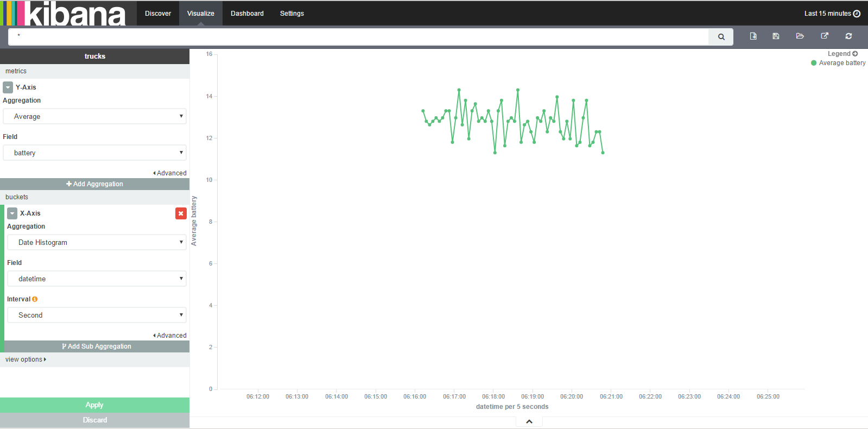Click the Average battery legend color dot
The image size is (868, 429).
pyautogui.click(x=814, y=63)
